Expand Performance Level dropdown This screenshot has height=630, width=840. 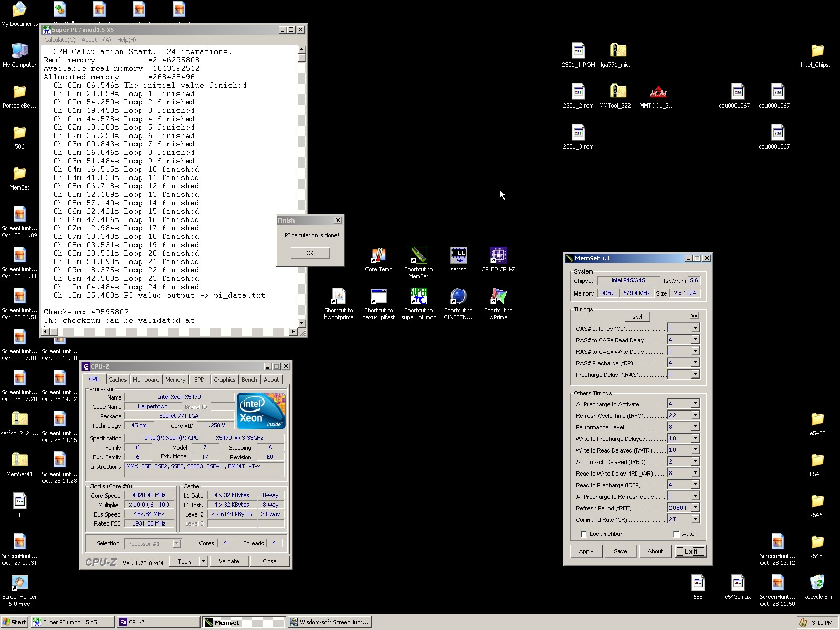click(x=695, y=427)
